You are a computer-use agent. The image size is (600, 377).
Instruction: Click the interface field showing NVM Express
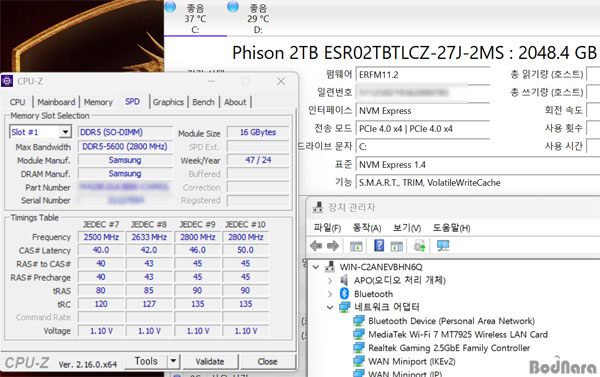(x=423, y=111)
